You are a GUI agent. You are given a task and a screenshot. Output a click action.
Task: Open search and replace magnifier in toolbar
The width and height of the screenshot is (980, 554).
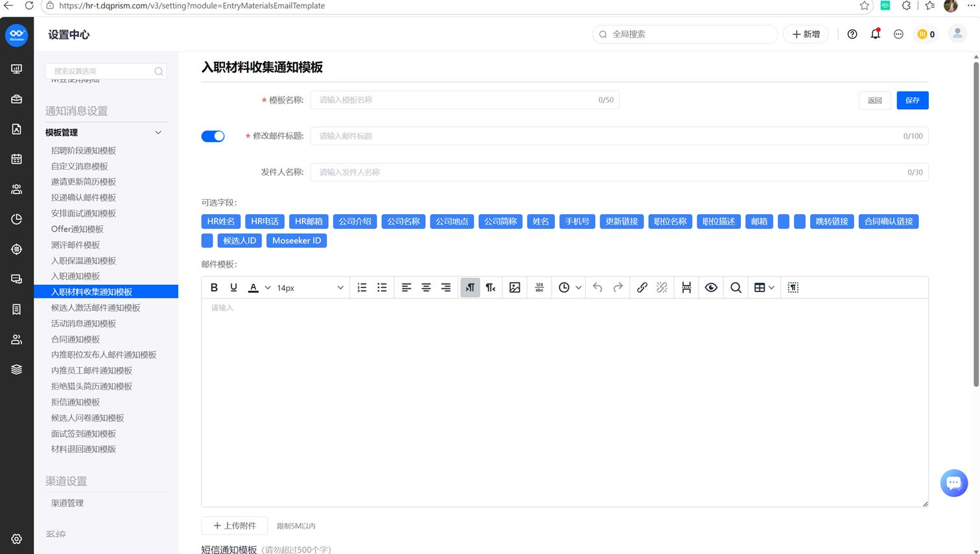(736, 287)
